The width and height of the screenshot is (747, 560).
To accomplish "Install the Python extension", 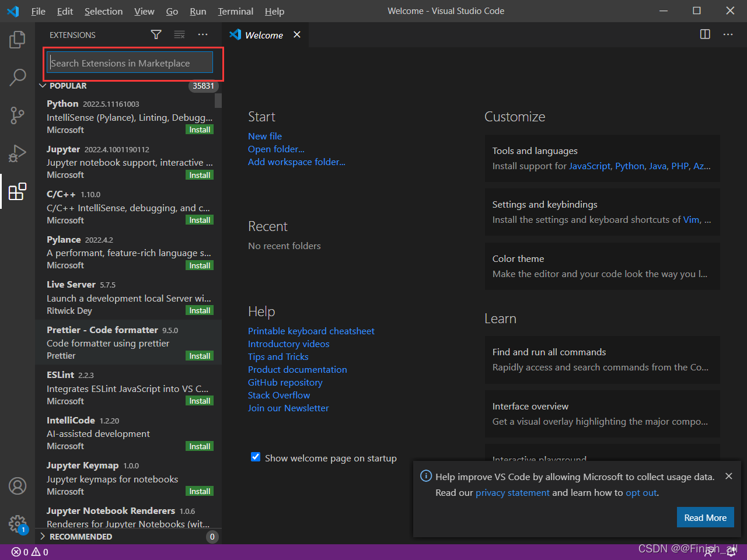I will click(200, 129).
